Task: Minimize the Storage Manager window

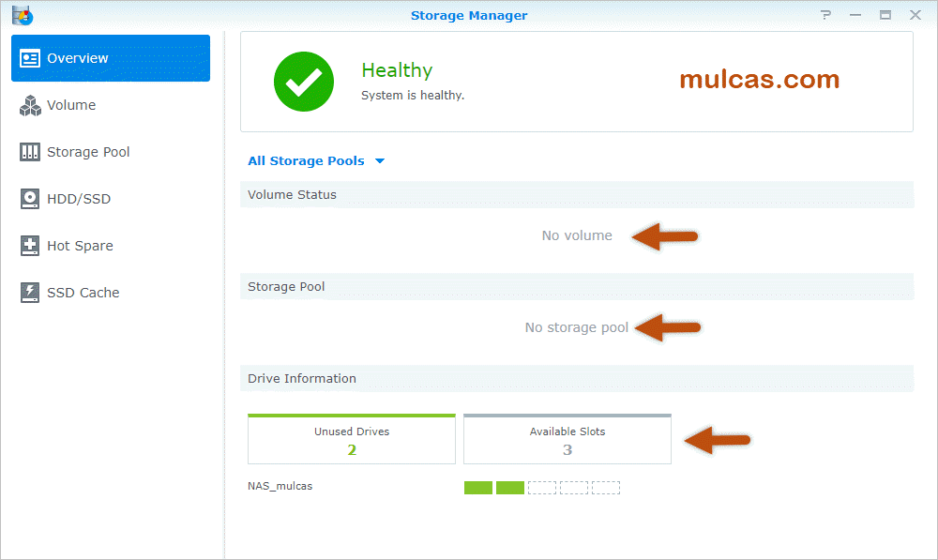Action: [855, 15]
